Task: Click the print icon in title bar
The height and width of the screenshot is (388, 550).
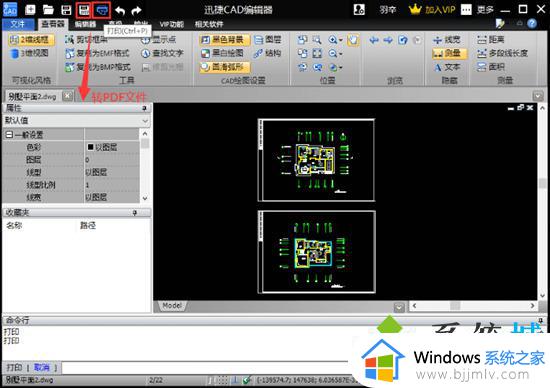Action: [102, 10]
